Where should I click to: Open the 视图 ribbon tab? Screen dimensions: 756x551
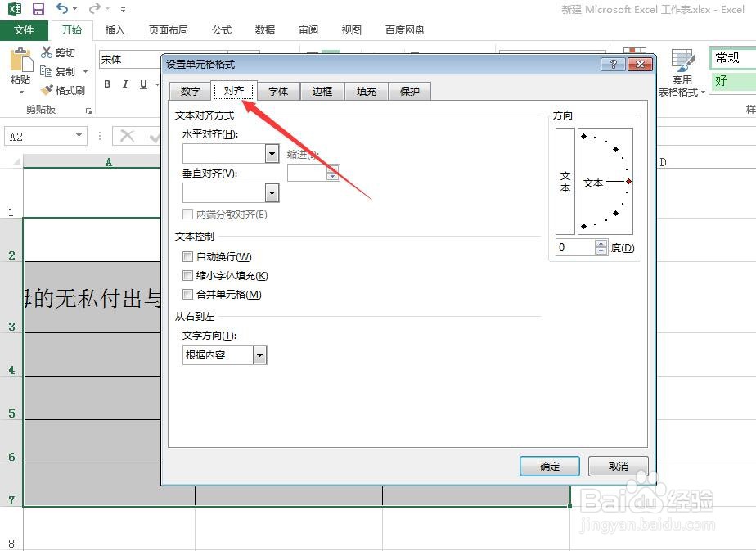pyautogui.click(x=351, y=29)
